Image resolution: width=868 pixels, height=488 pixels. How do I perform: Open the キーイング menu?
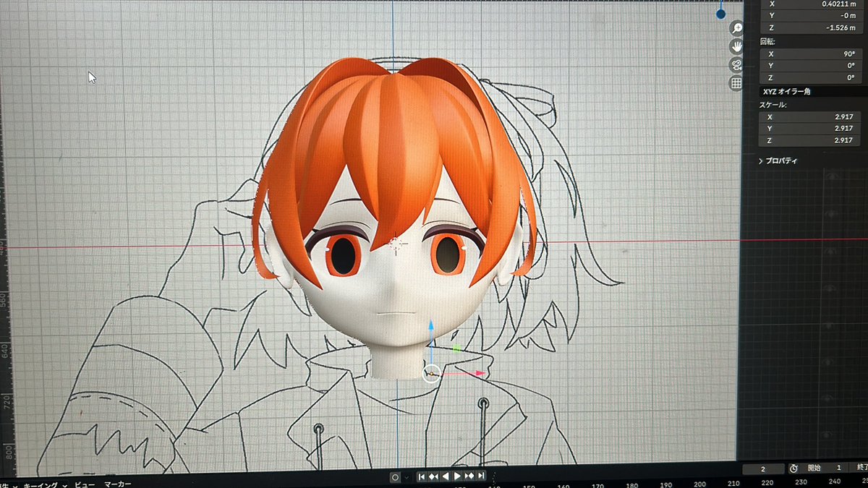point(40,483)
